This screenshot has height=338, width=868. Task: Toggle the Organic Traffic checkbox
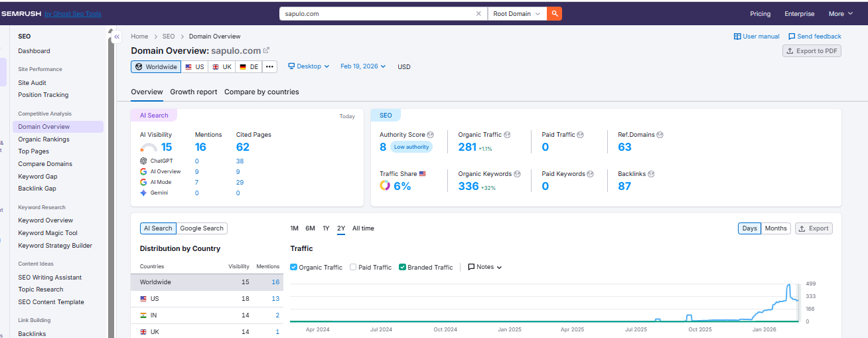[x=294, y=267]
